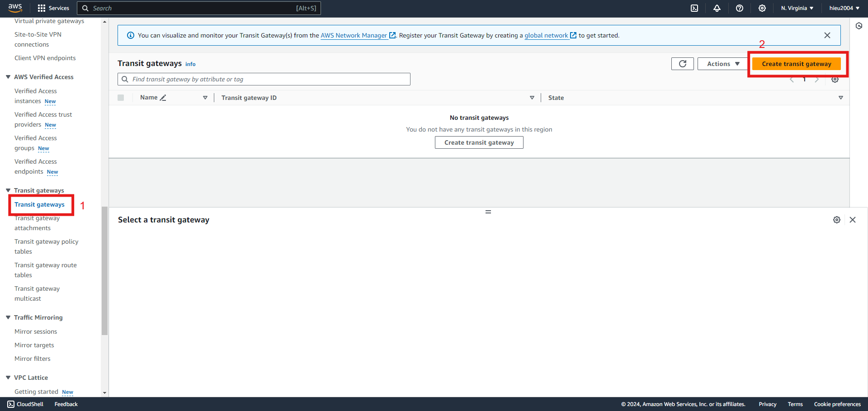This screenshot has width=868, height=411.
Task: Refresh the transit gateways list
Action: pos(683,64)
